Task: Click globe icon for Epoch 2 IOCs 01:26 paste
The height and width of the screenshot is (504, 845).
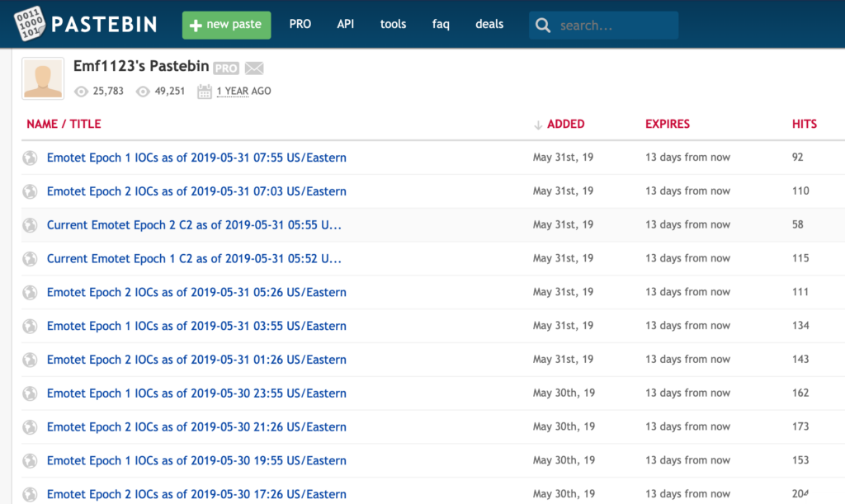Action: 31,360
